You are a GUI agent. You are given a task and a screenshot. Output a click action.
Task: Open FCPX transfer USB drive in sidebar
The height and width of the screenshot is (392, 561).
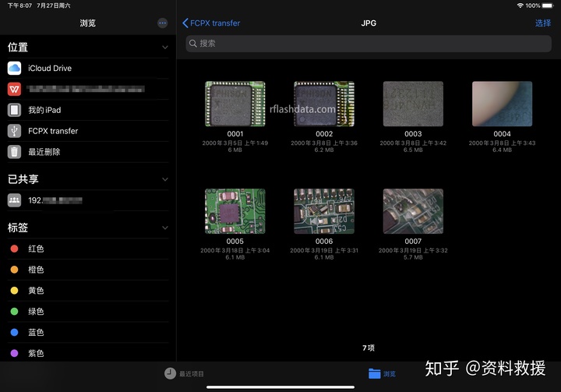click(87, 131)
